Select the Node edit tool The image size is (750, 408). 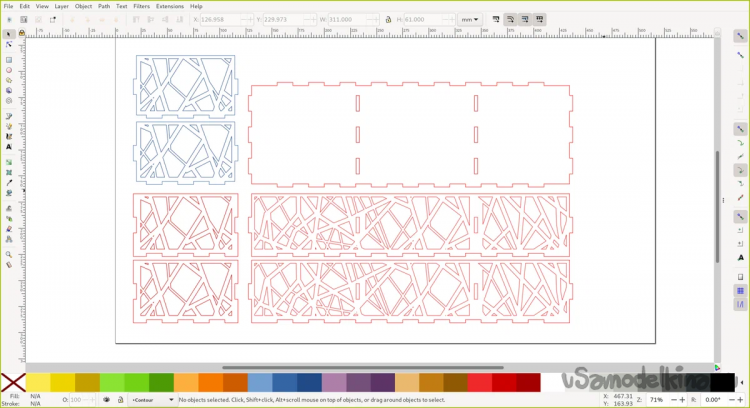tap(9, 45)
